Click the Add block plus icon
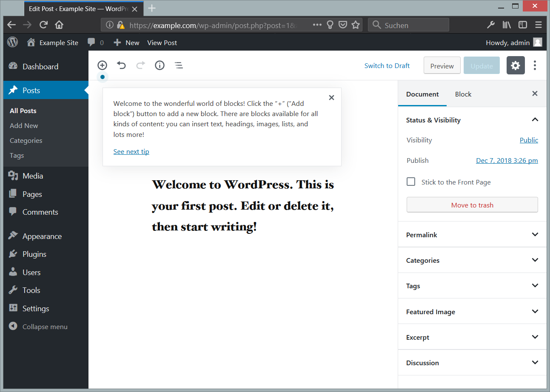This screenshot has height=392, width=550. (102, 65)
